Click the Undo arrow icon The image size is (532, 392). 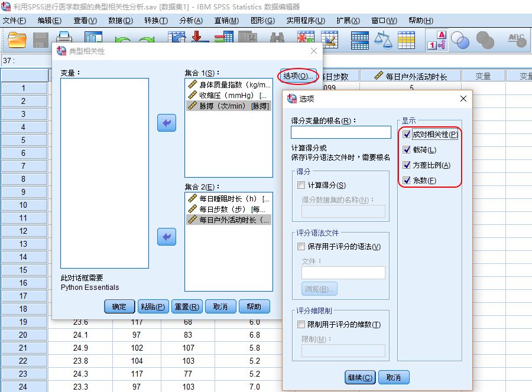click(122, 40)
